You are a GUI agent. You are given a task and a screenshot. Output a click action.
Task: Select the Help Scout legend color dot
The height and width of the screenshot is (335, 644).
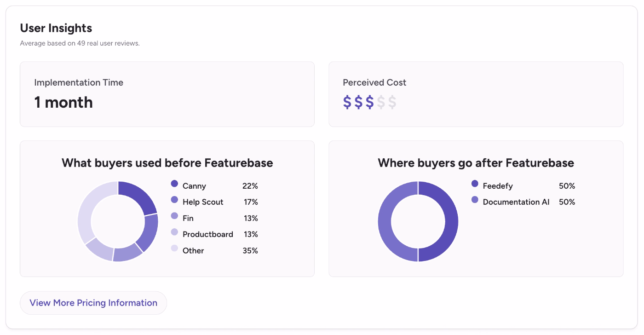[x=174, y=200]
